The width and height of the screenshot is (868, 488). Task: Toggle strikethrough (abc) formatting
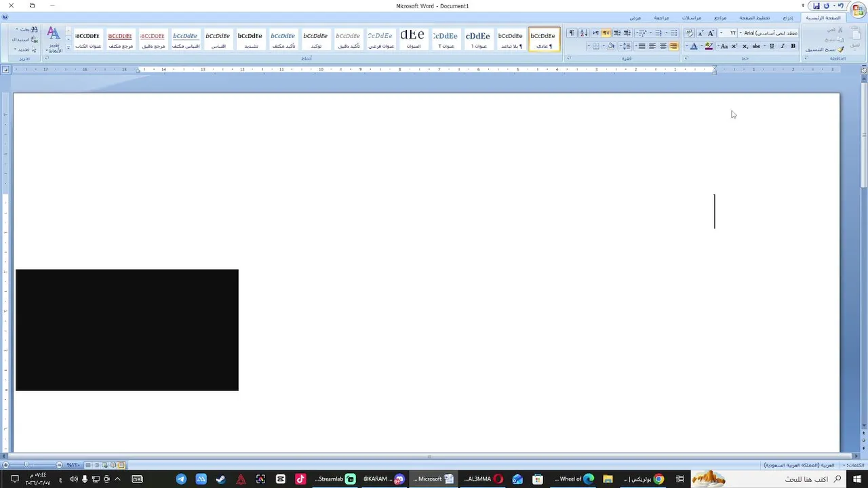pyautogui.click(x=756, y=46)
